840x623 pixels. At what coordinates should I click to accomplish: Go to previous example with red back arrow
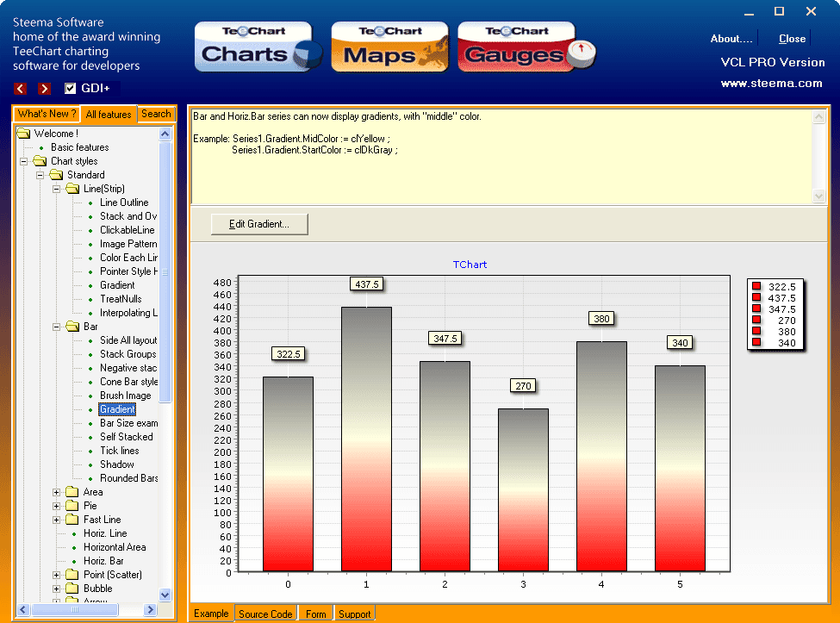(x=21, y=89)
